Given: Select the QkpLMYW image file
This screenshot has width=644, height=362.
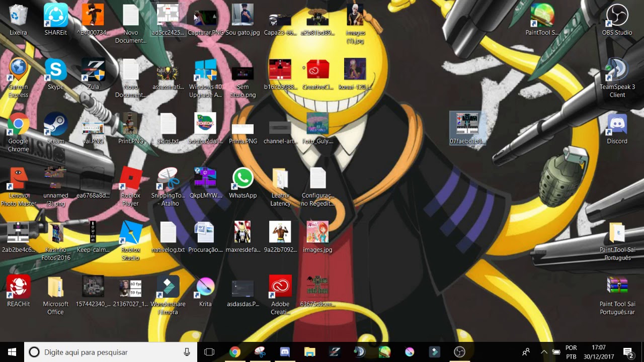Looking at the screenshot, I should [x=205, y=183].
